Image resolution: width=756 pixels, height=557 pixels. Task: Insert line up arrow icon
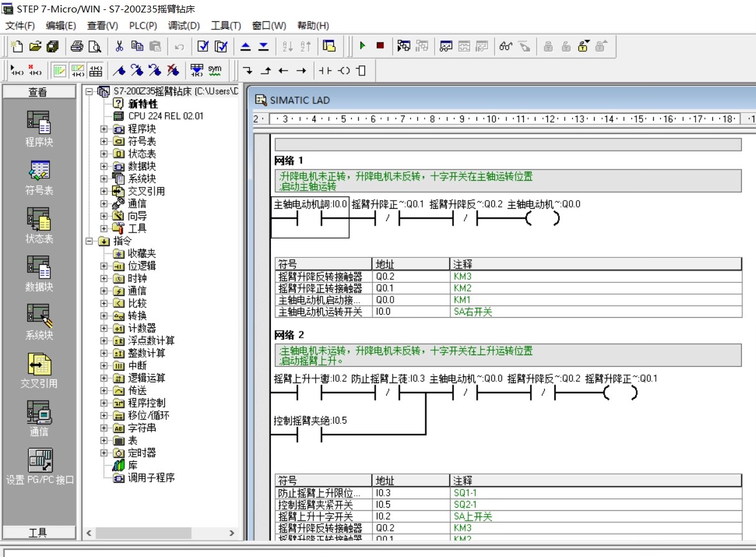pyautogui.click(x=266, y=70)
